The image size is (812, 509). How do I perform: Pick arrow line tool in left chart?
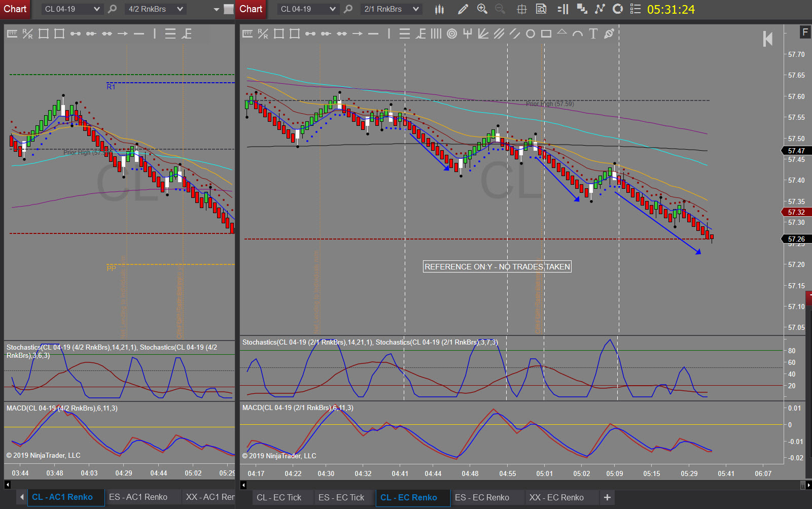[x=123, y=33]
